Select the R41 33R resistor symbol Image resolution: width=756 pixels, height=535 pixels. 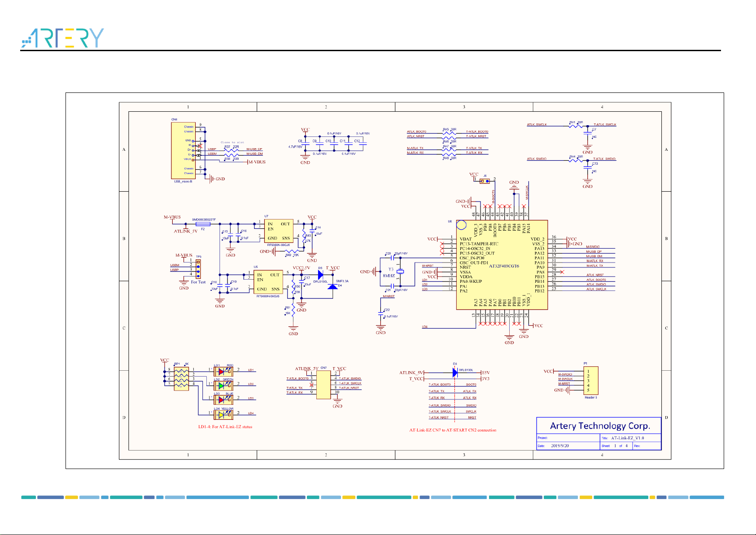576,126
